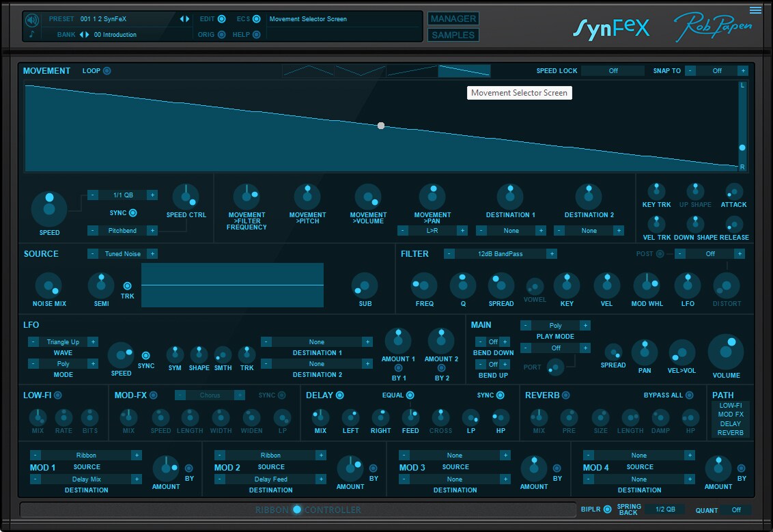Click the preset previous/next arrows icon
Viewport: 773px width, 532px height.
(184, 18)
